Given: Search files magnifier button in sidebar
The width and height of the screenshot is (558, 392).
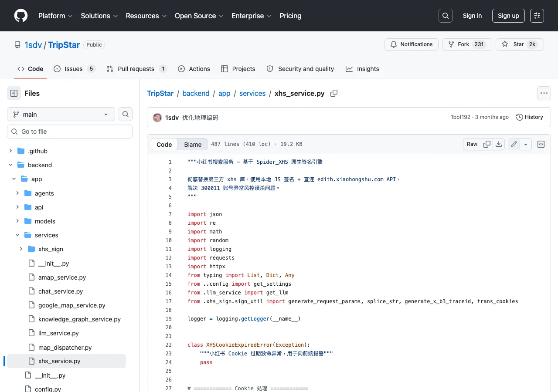Looking at the screenshot, I should [x=126, y=114].
